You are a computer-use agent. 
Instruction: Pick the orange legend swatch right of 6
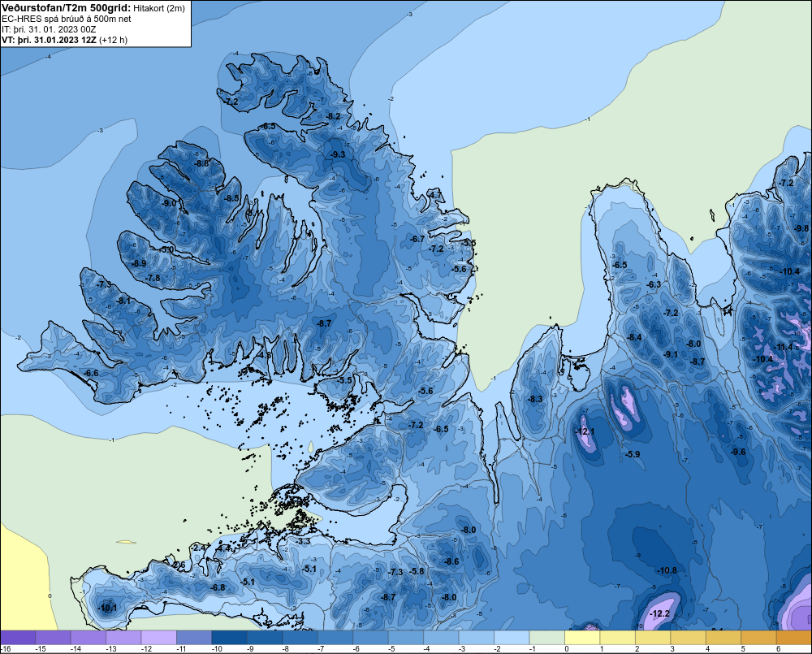click(794, 638)
